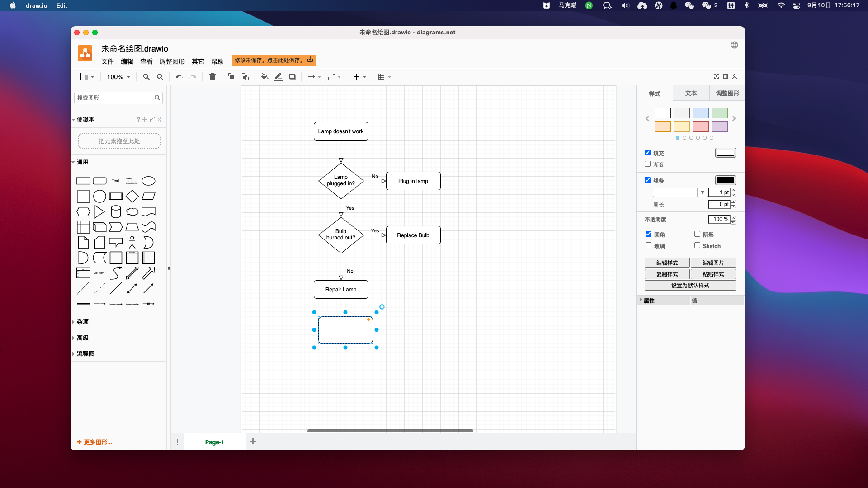The width and height of the screenshot is (868, 488).
Task: Open the 100% zoom dropdown
Action: 118,77
